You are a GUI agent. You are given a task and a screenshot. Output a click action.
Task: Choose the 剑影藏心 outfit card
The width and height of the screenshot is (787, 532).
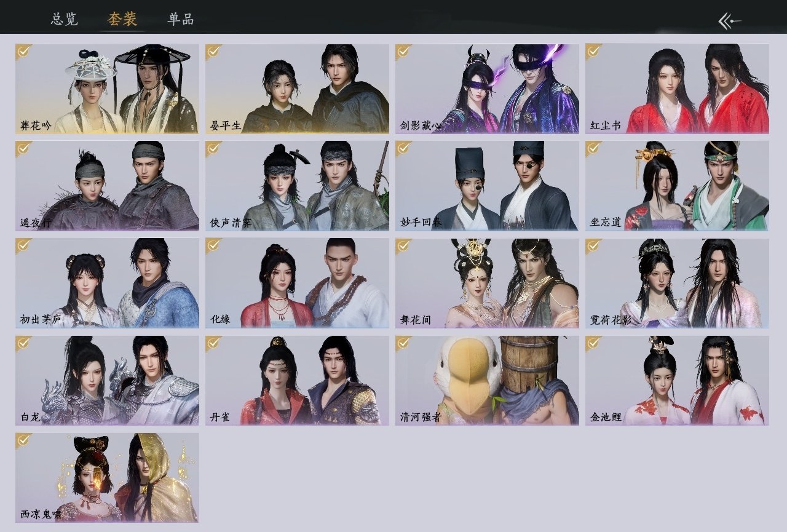[487, 89]
